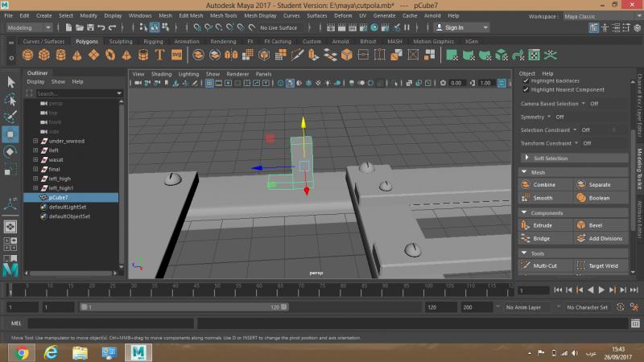644x362 pixels.
Task: Expand the under_wwood node in Outliner
Action: pyautogui.click(x=35, y=141)
